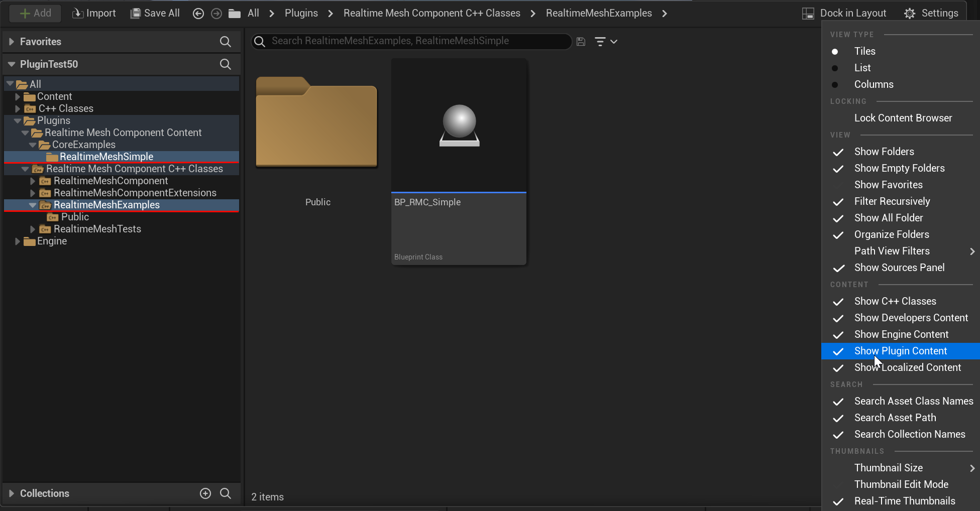The image size is (980, 511).
Task: Open the Path View Filters submenu
Action: click(x=892, y=251)
